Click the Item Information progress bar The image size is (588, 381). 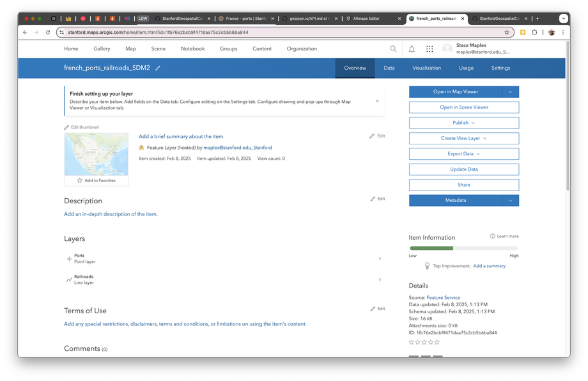464,248
